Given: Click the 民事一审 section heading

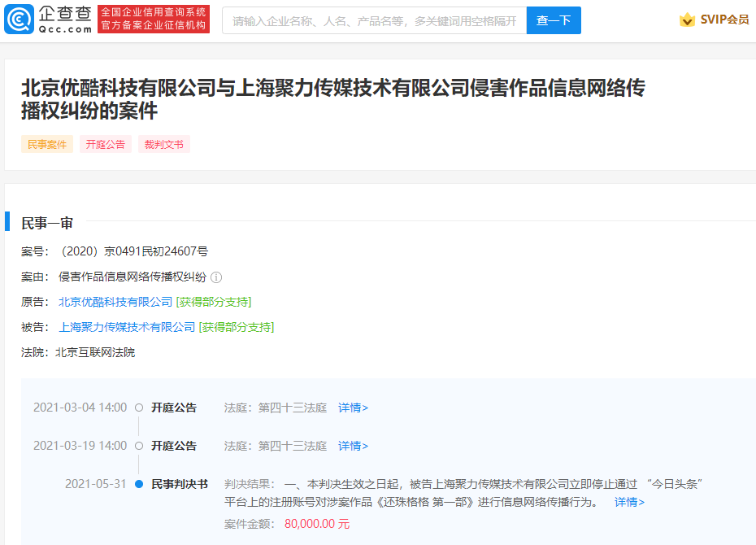Looking at the screenshot, I should (x=47, y=224).
